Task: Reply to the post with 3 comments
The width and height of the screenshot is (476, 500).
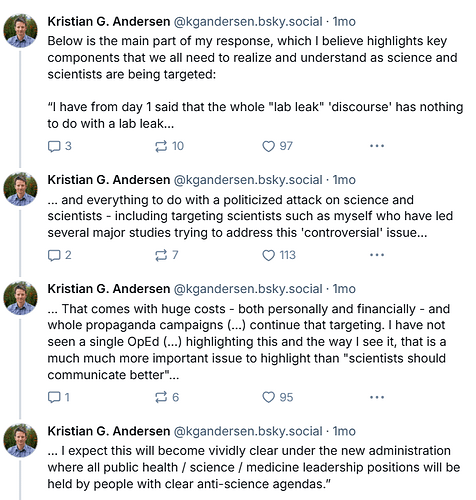Action: pos(59,146)
